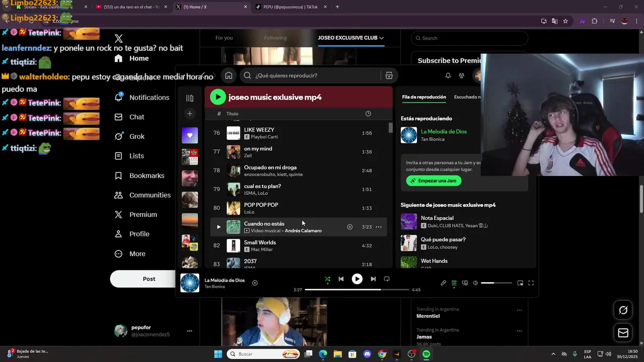The width and height of the screenshot is (644, 362).
Task: Play the joseo music exlusive mp4 playlist
Action: pos(218,97)
